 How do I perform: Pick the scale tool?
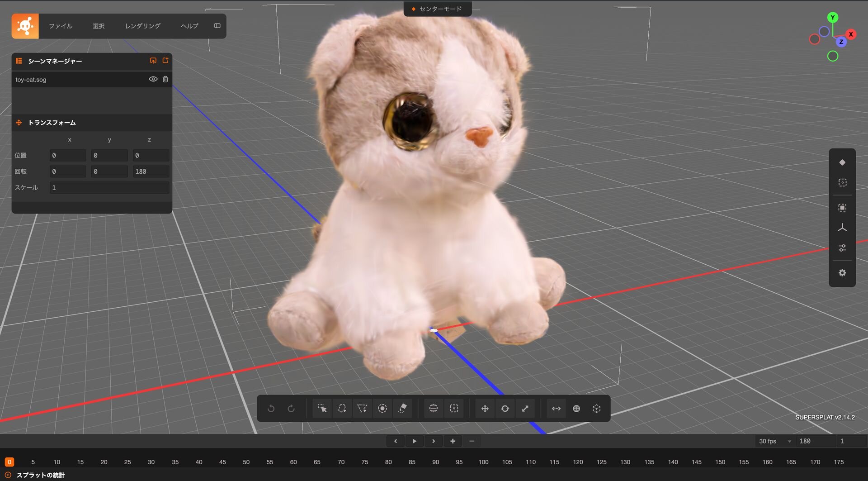[x=525, y=409]
